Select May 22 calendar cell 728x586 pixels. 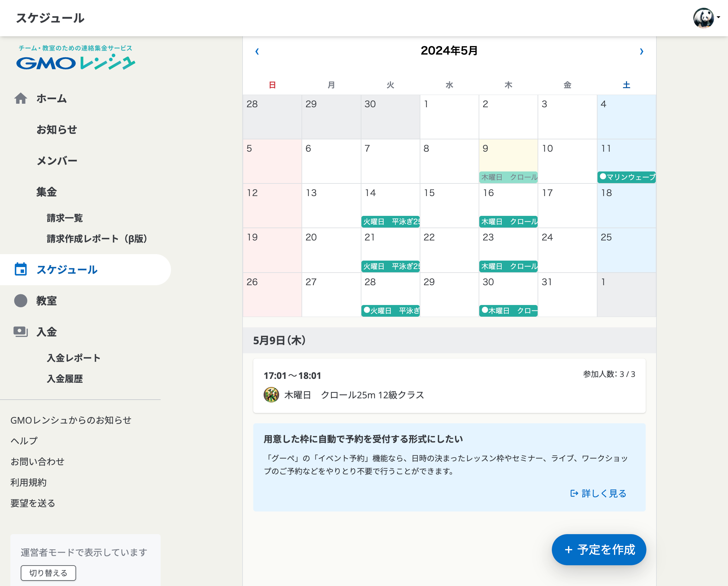[449, 250]
